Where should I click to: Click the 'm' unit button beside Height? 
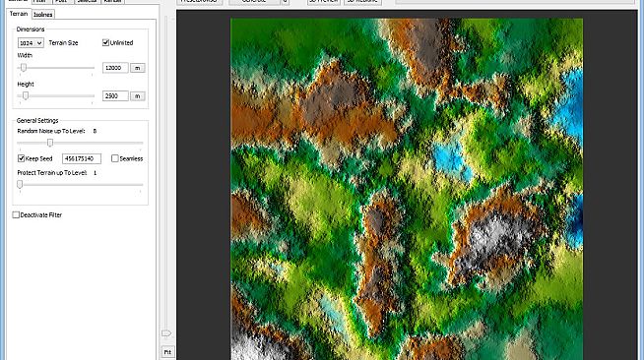[x=138, y=96]
